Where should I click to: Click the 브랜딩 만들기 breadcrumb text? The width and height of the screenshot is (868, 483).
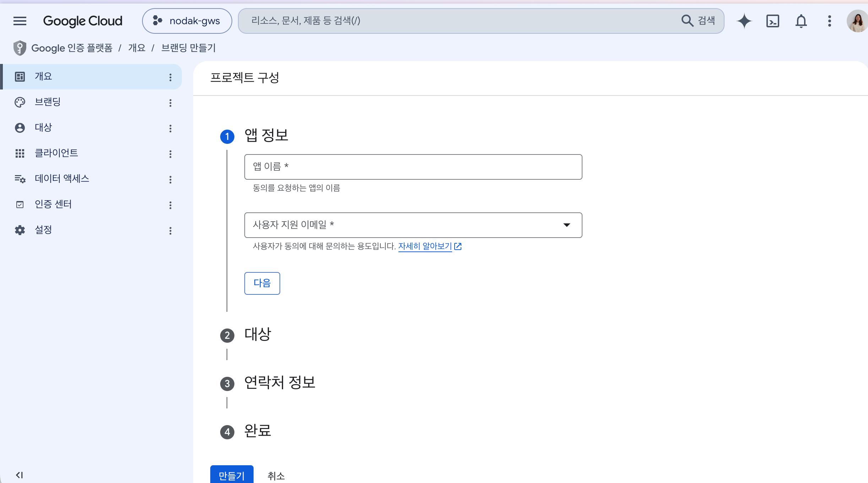(x=189, y=48)
